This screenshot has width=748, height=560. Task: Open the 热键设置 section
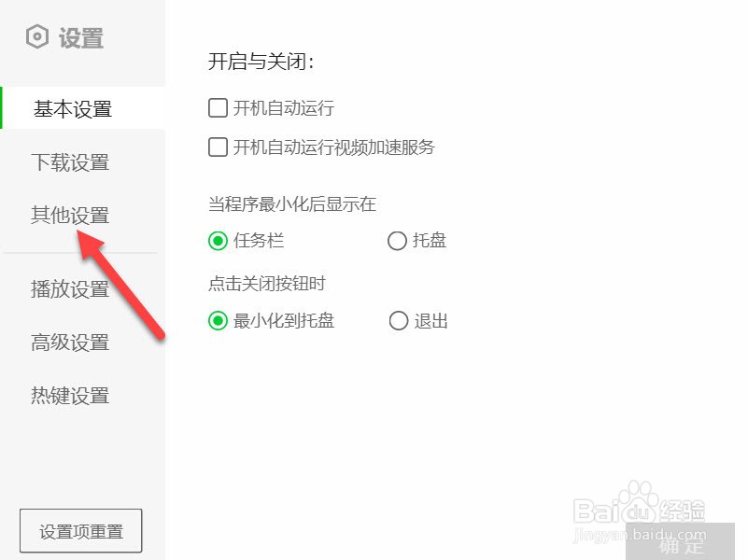point(70,395)
